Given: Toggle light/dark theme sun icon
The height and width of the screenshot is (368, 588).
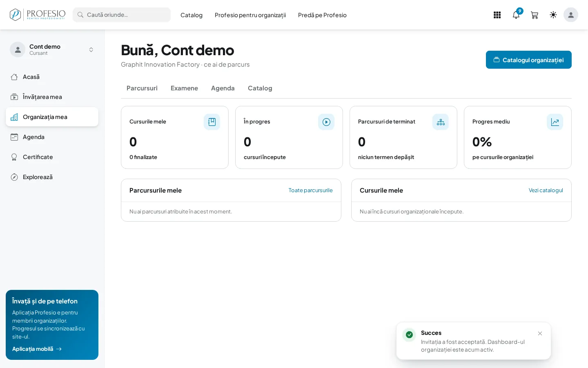Looking at the screenshot, I should [x=553, y=15].
